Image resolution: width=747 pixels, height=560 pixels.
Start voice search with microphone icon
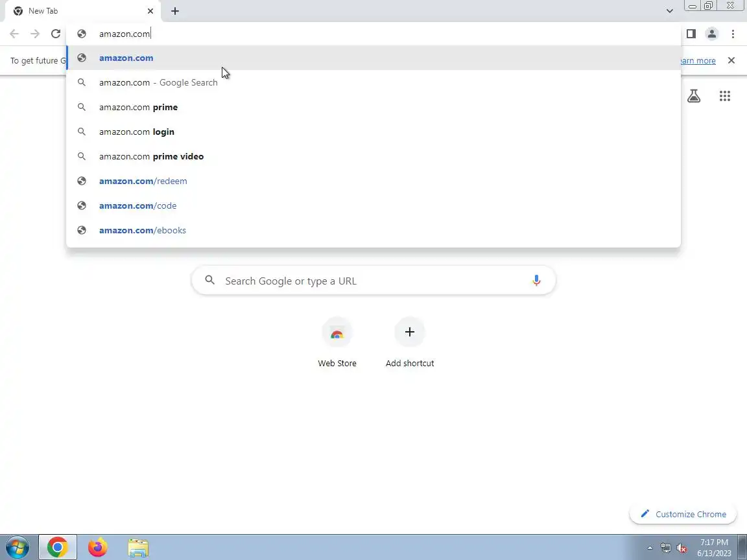coord(536,281)
